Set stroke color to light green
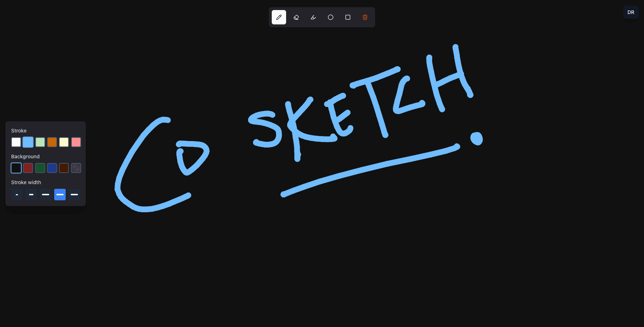 [x=40, y=142]
